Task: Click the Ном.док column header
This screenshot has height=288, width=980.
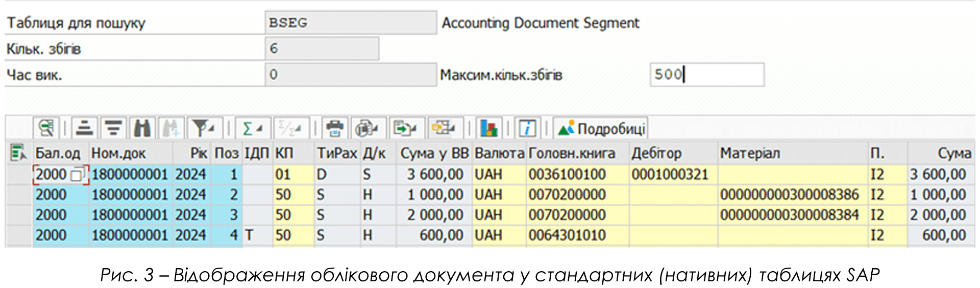Action: point(131,153)
